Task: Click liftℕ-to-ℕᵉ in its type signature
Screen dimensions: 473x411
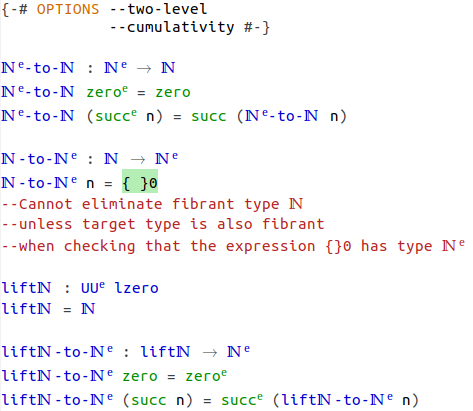Action: 57,352
